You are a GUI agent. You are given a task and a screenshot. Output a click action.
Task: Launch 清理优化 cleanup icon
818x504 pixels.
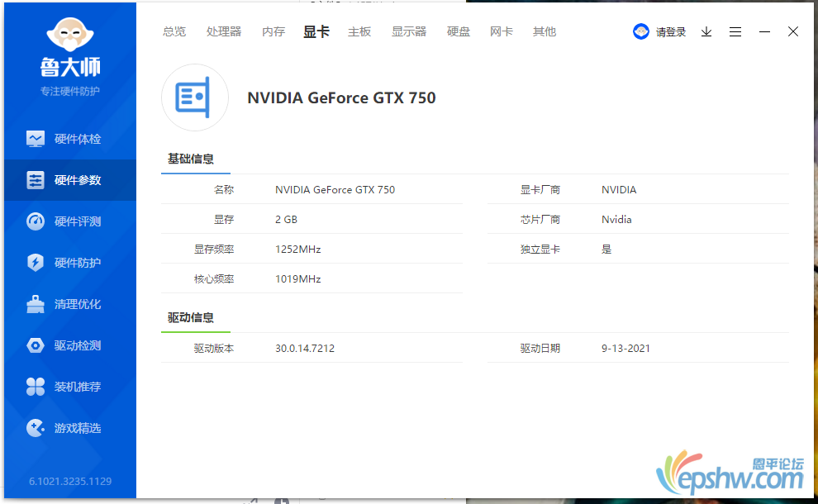(36, 304)
